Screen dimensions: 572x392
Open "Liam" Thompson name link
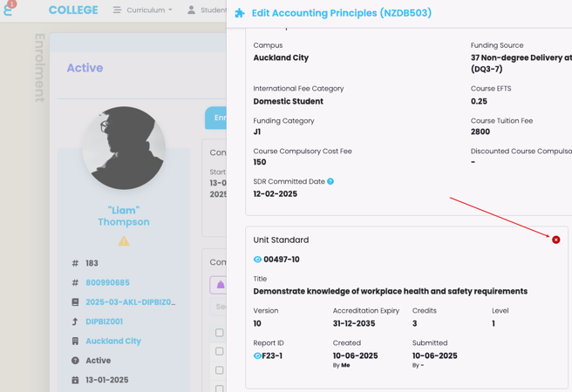(x=124, y=216)
